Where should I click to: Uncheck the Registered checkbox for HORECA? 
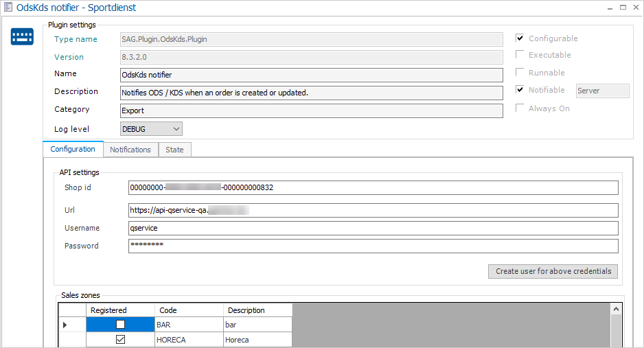120,340
